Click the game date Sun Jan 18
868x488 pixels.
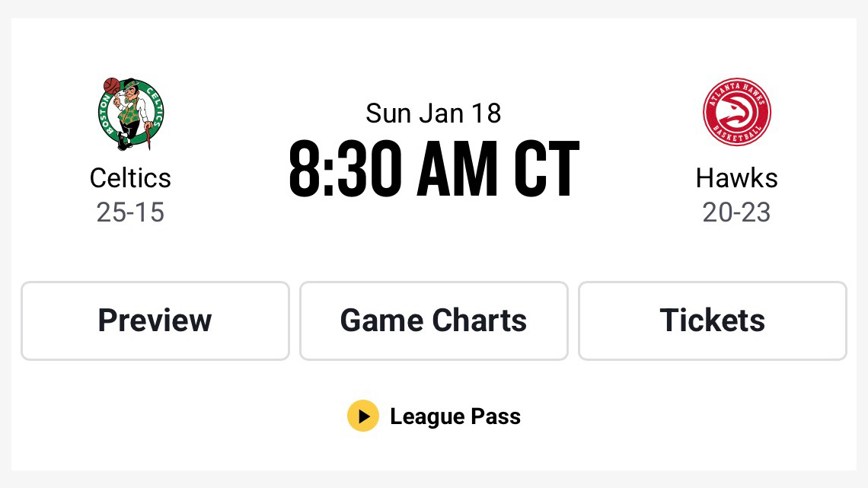(433, 112)
